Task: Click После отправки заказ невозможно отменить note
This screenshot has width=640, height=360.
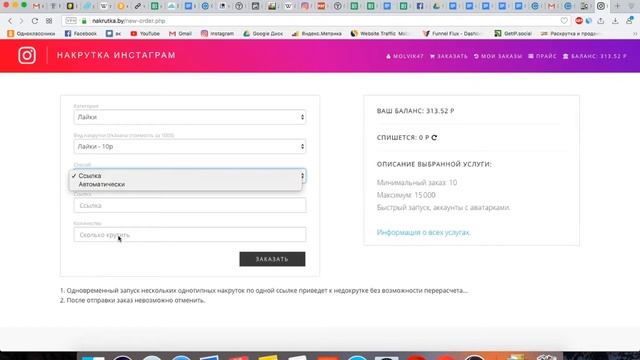Action: (132, 300)
